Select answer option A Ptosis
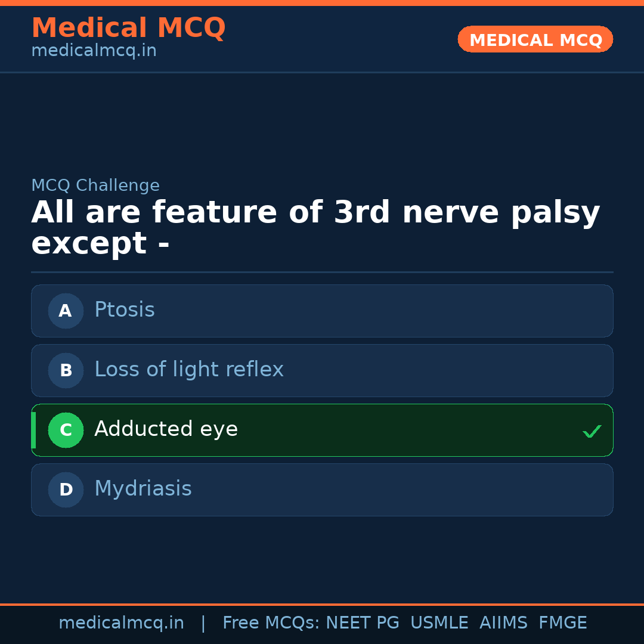Viewport: 644px width, 644px height. click(322, 311)
